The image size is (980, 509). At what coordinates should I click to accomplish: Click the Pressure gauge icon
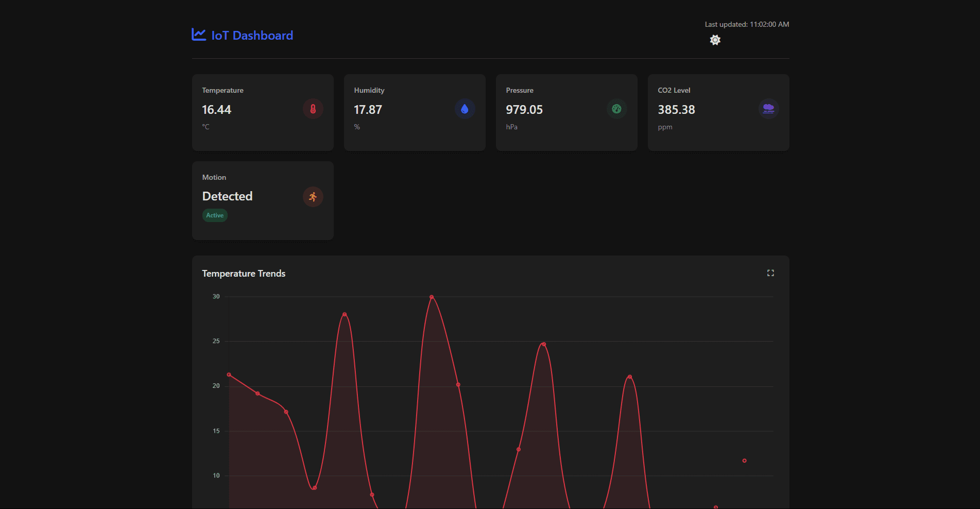click(616, 109)
